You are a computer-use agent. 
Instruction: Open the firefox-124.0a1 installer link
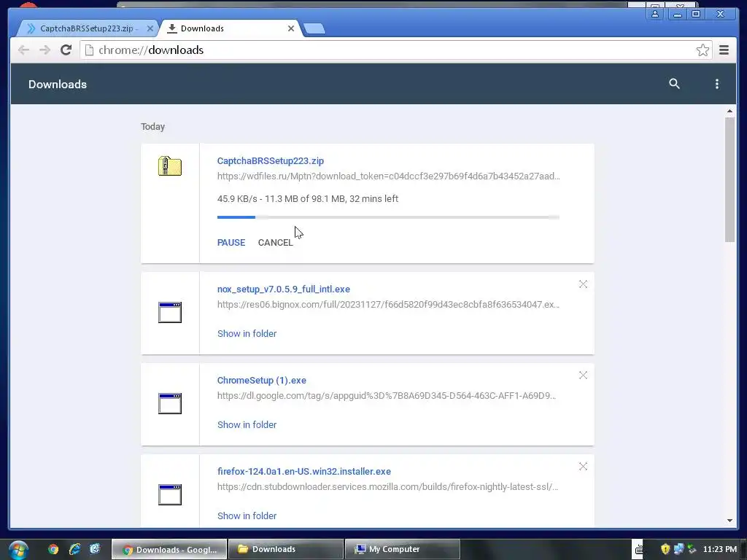[x=304, y=472]
